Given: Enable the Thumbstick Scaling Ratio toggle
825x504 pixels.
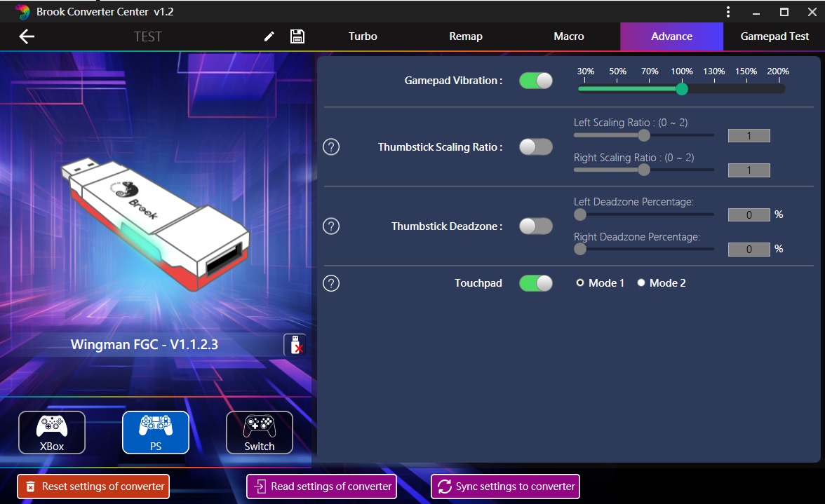Looking at the screenshot, I should (x=536, y=147).
